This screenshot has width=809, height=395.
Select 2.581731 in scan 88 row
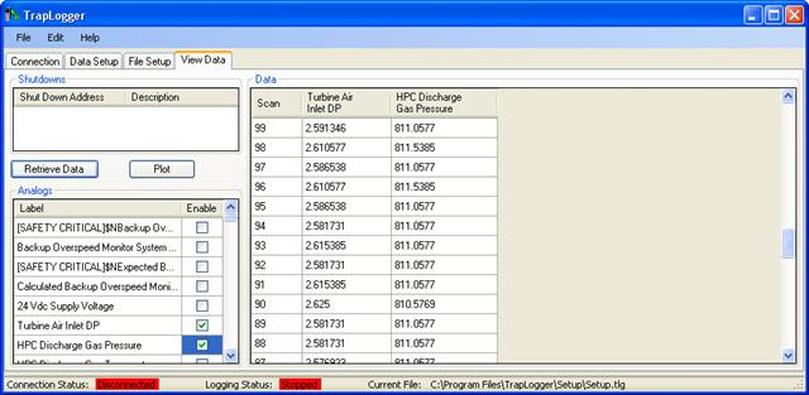tap(347, 343)
